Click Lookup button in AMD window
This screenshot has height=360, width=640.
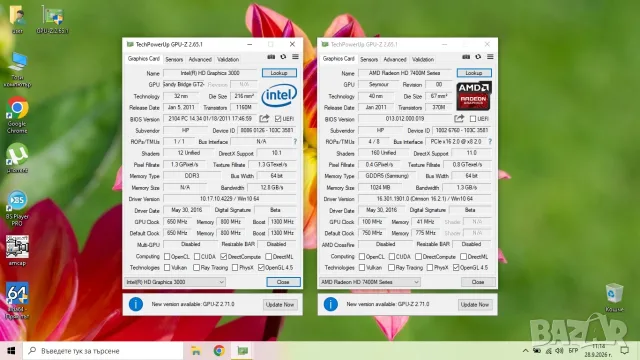coord(474,73)
